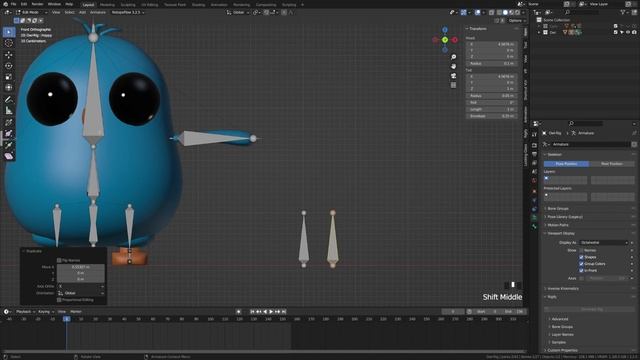This screenshot has height=360, width=640.
Task: Click the pan hand viewport gizmo
Action: coord(453,66)
